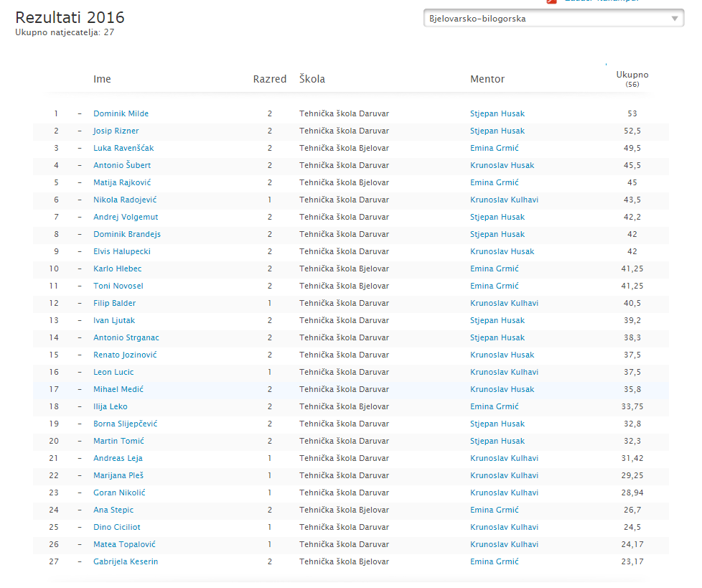Click the score 52,5 in Josip Rizner's row

pos(632,131)
